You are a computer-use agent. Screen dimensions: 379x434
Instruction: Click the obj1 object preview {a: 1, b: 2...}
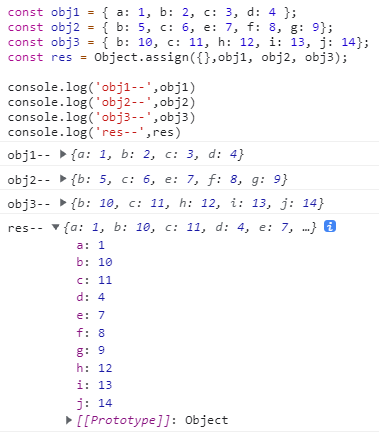[x=157, y=154]
